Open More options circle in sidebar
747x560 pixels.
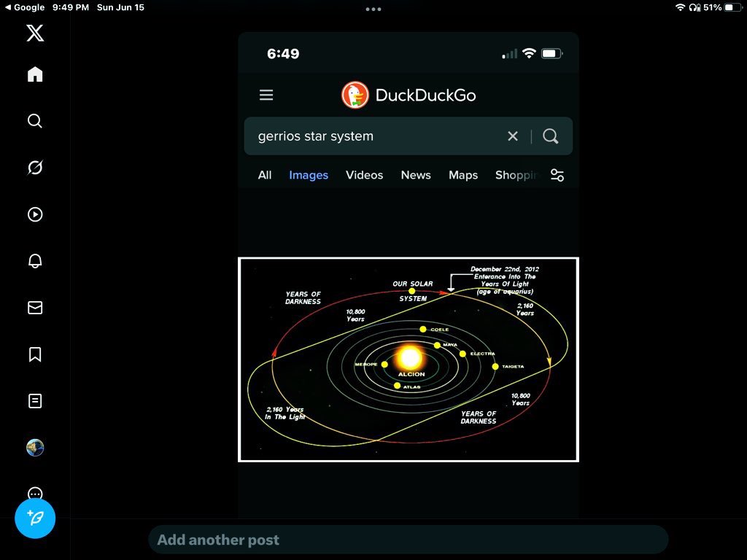(35, 494)
